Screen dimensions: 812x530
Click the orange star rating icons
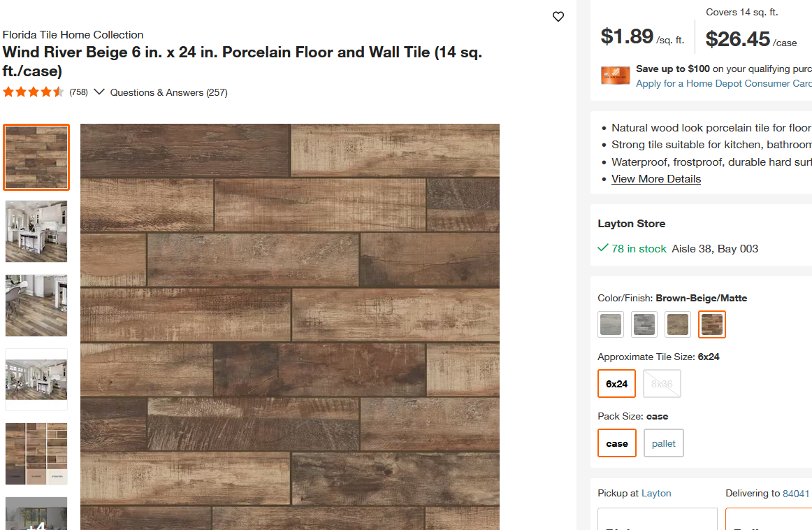[x=33, y=92]
